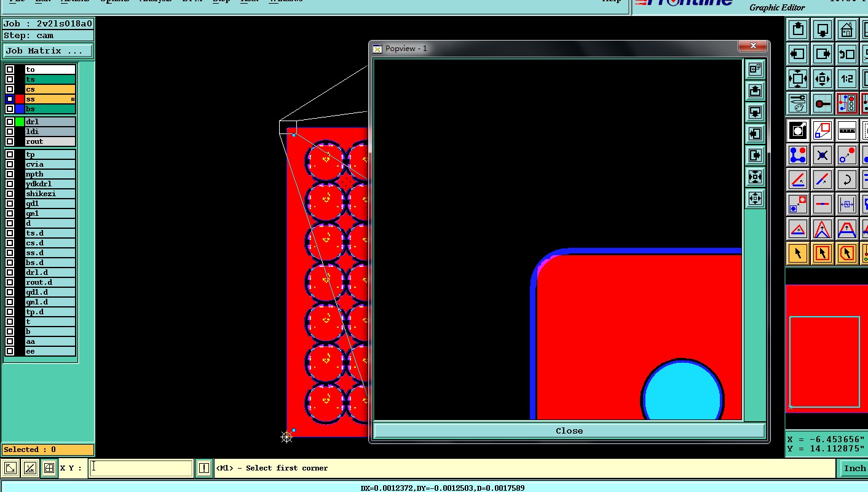Select the black arrow pointer tool
The height and width of the screenshot is (492, 868).
[798, 253]
